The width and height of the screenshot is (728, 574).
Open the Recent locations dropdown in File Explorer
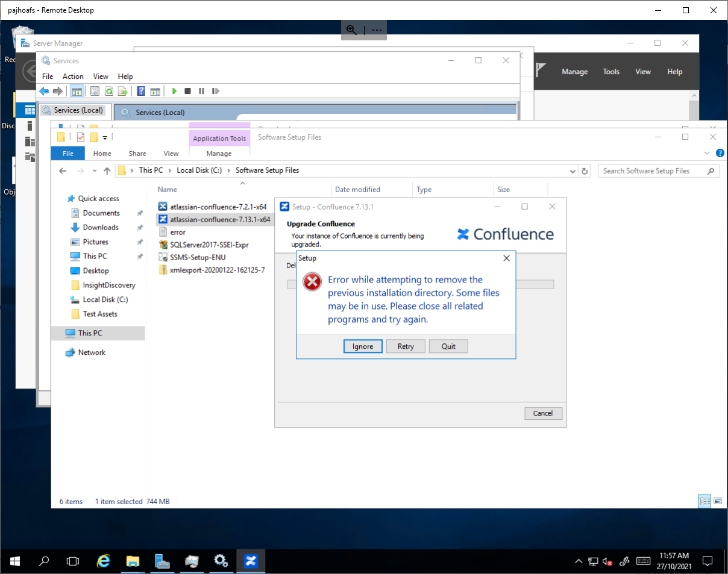(94, 171)
